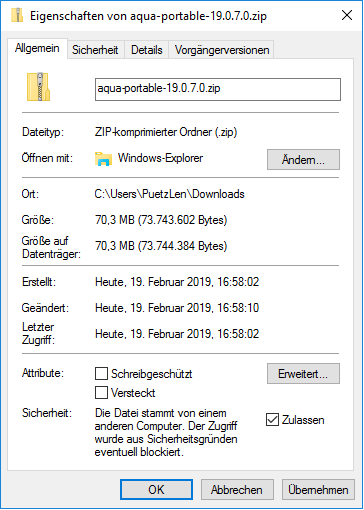This screenshot has height=510, width=364.
Task: Open the Erweitert... attributes dialog
Action: pos(303,374)
